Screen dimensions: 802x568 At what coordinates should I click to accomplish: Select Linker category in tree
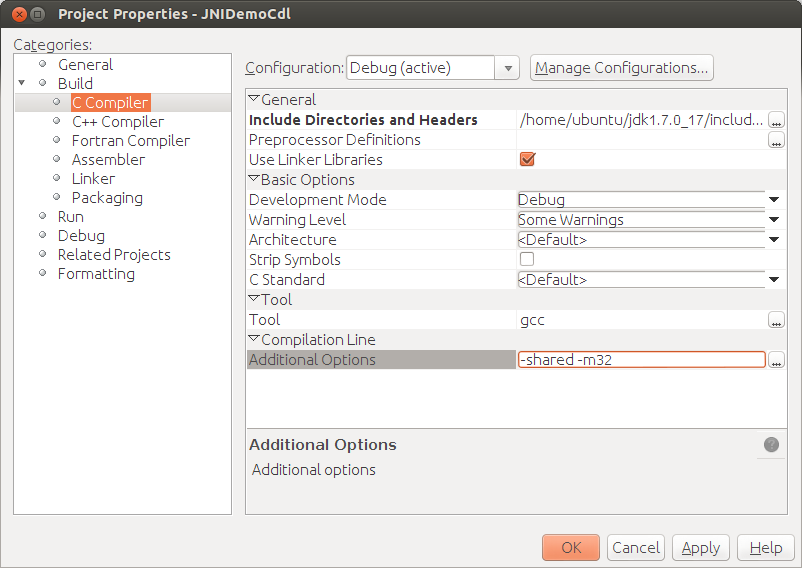(x=93, y=178)
